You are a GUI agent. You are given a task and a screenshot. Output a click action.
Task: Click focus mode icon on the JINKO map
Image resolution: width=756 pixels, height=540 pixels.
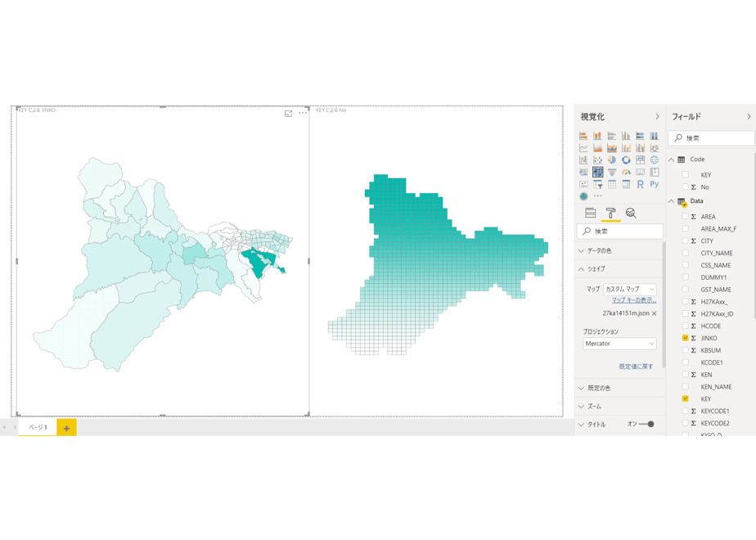coord(288,113)
